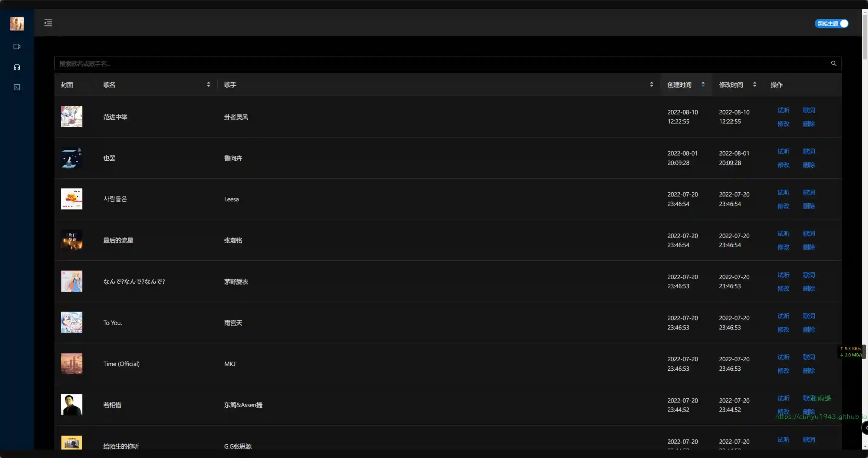The height and width of the screenshot is (458, 868).
Task: Click the side drawer arrow at right edge
Action: (865, 428)
